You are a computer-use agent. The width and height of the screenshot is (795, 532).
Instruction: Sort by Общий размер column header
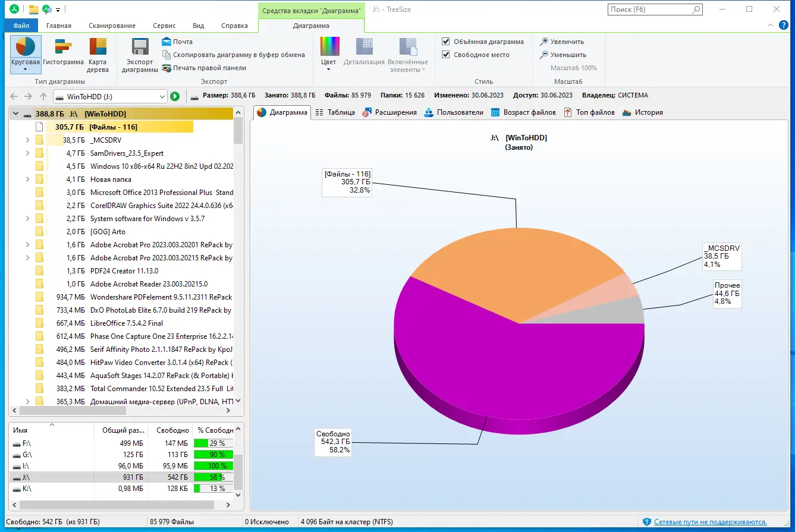coord(122,430)
